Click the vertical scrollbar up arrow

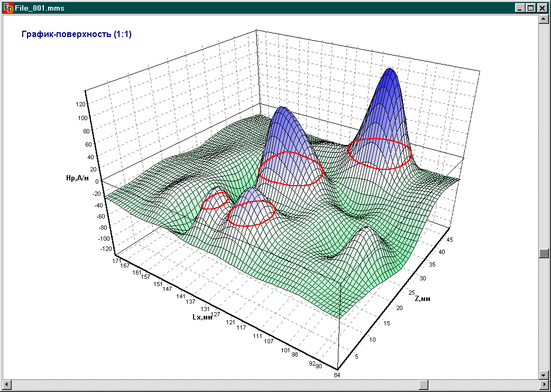(x=543, y=20)
